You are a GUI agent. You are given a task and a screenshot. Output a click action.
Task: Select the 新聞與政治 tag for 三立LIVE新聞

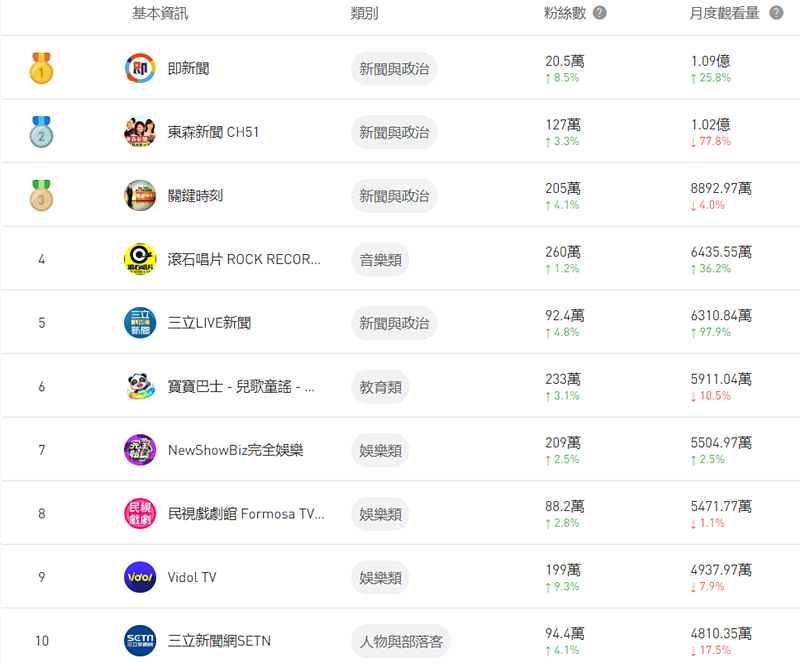[x=394, y=323]
